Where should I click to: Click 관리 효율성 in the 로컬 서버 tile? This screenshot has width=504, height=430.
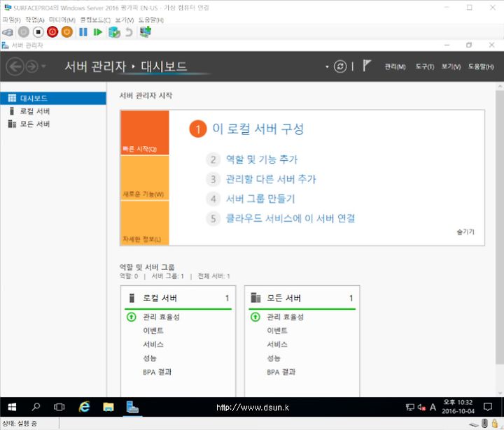(161, 317)
